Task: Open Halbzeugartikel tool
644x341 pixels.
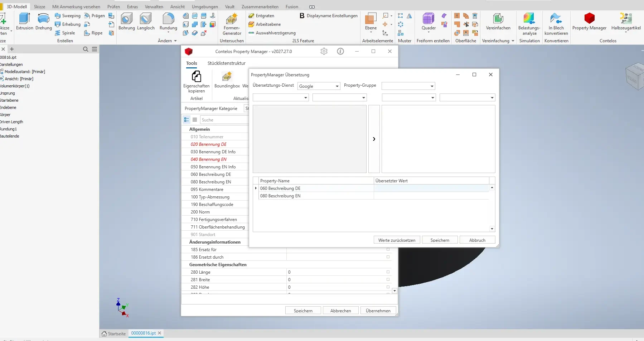Action: (x=626, y=22)
